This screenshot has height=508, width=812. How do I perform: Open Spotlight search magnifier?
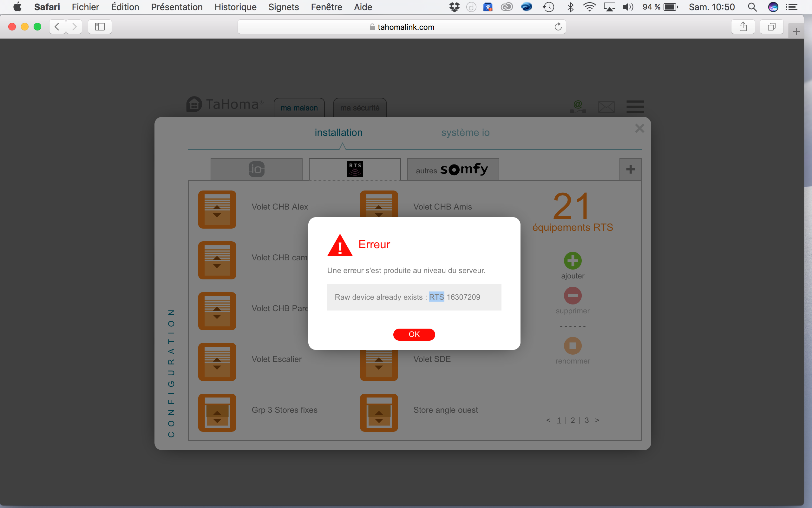[x=752, y=7]
